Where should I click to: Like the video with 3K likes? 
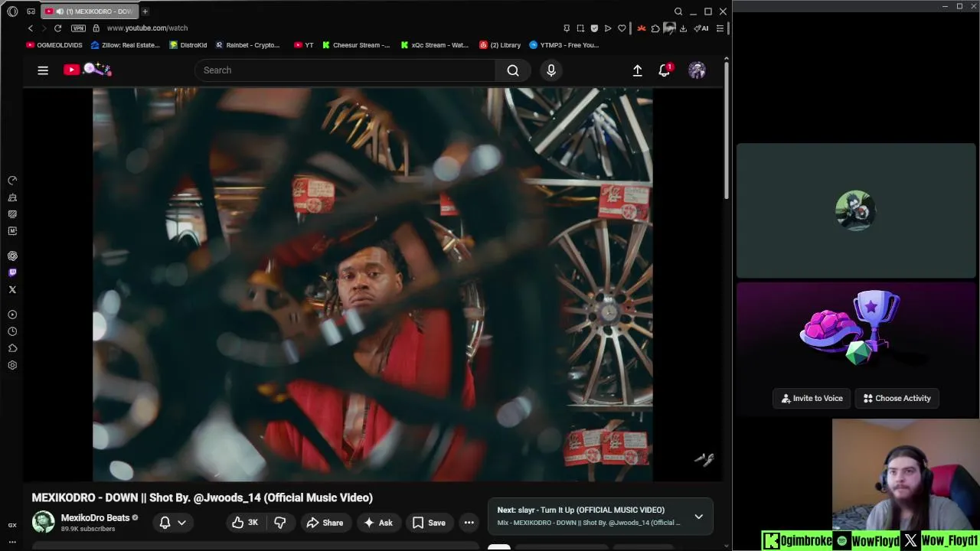point(246,523)
